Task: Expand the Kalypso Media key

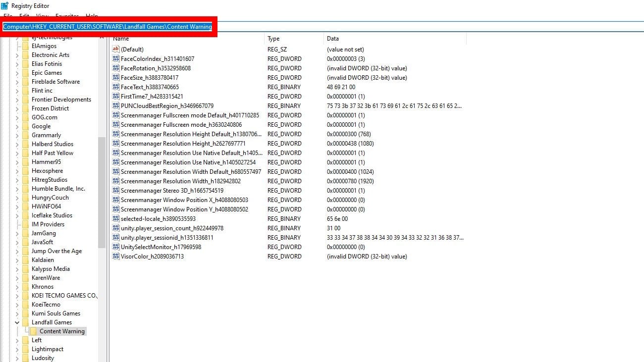Action: coord(17,269)
